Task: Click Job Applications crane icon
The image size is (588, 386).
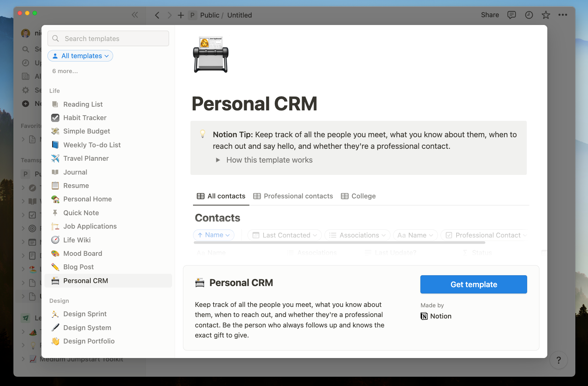Action: coord(55,226)
